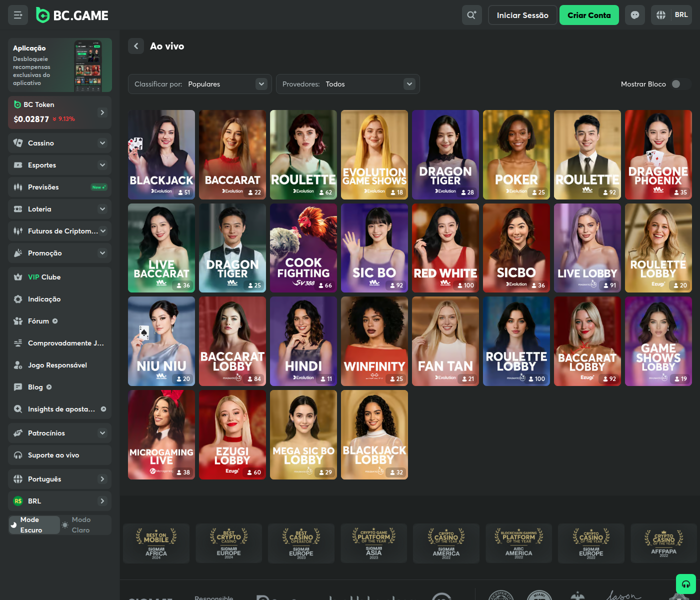Screen dimensions: 700x600
Task: Expand the Esportes submenu chevron
Action: pos(102,165)
